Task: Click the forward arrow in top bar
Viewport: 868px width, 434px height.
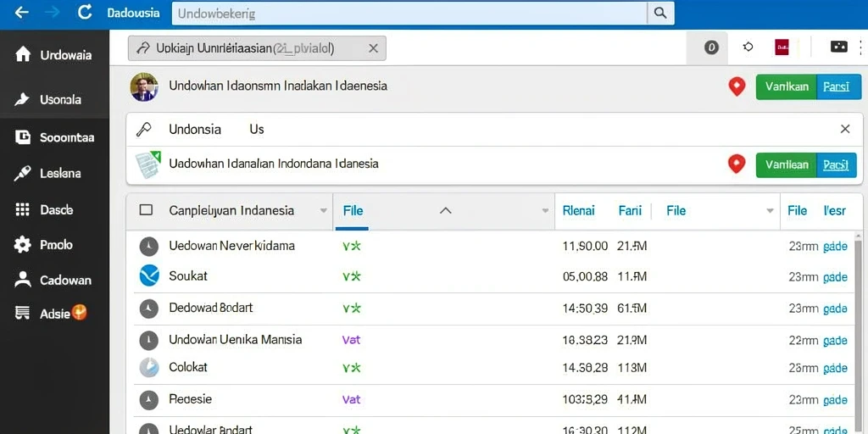Action: point(52,12)
